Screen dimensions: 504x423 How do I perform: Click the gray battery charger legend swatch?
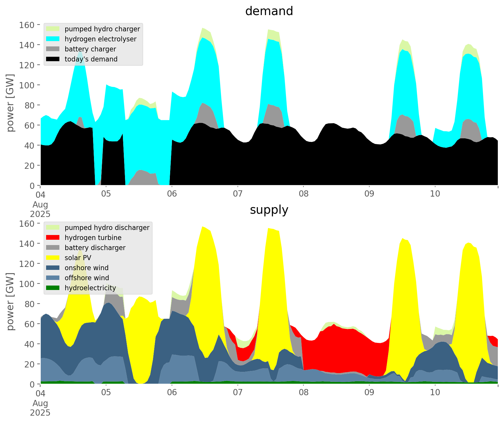tap(53, 49)
